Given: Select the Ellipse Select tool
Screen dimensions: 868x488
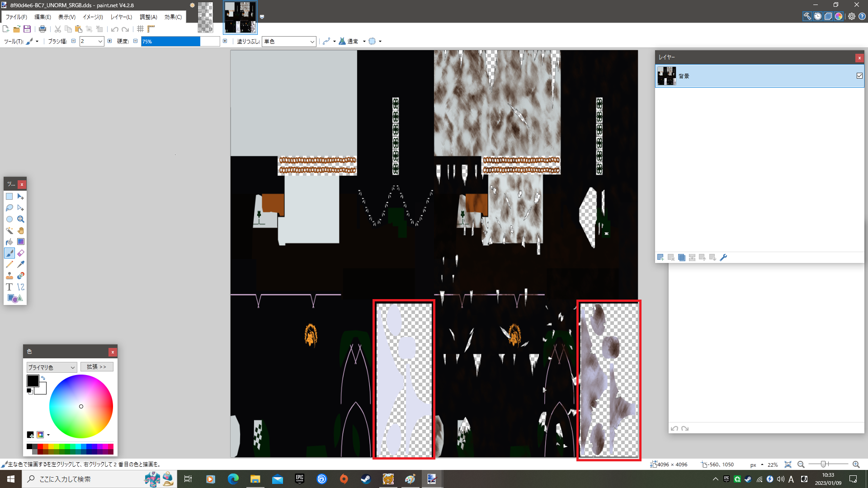Looking at the screenshot, I should [x=9, y=219].
